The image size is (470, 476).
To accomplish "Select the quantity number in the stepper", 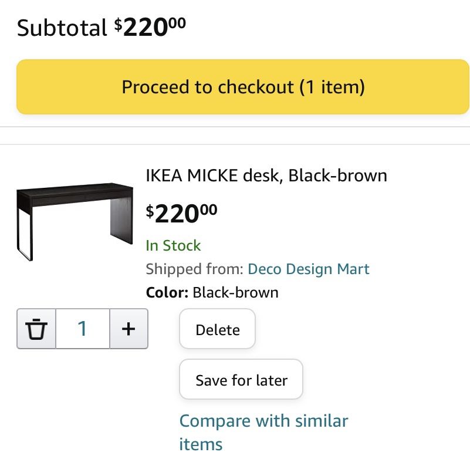I will (x=82, y=329).
